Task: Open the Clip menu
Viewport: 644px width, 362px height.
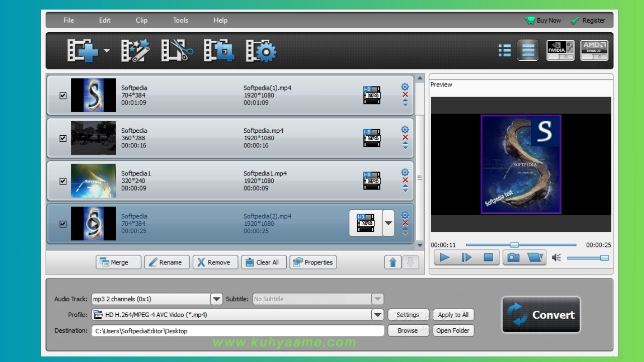Action: coord(142,20)
